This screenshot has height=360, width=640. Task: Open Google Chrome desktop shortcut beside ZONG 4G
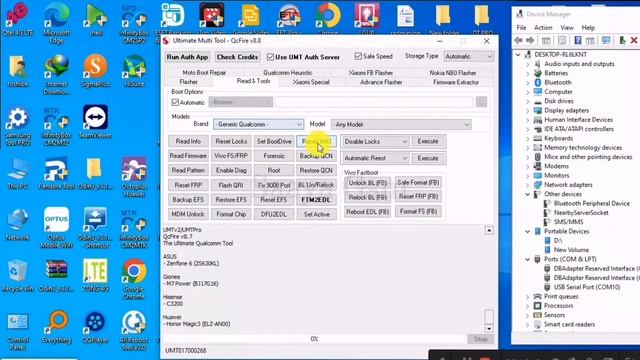click(134, 279)
